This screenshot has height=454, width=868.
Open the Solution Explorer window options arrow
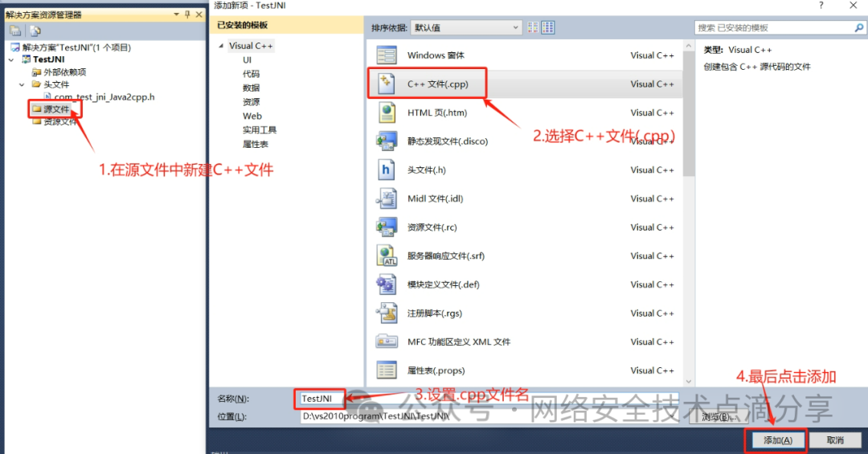click(177, 14)
